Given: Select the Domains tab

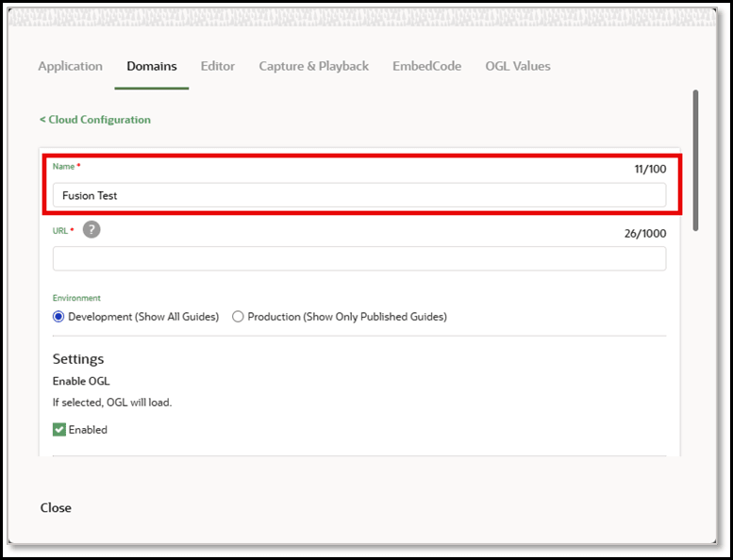Looking at the screenshot, I should click(x=152, y=66).
